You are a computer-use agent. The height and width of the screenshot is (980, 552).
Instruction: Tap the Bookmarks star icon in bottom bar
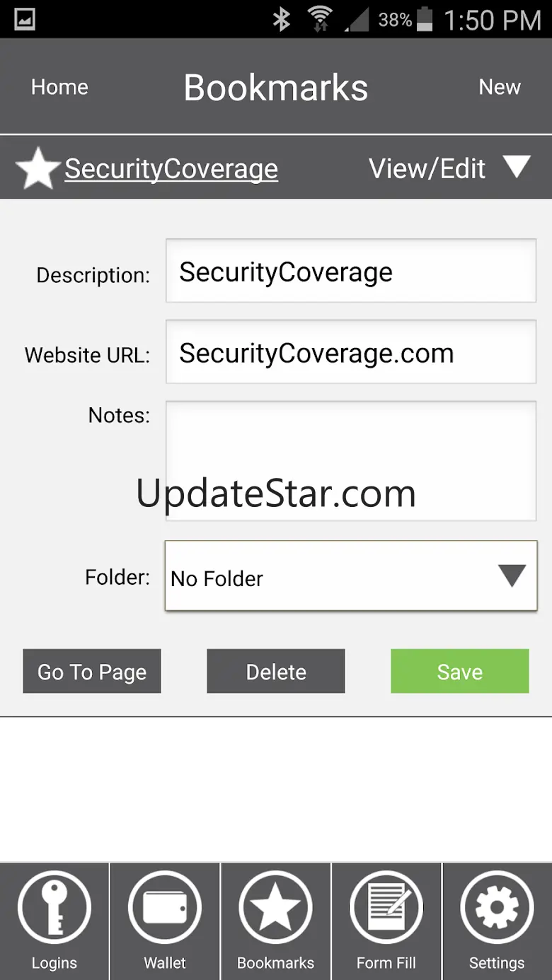click(x=275, y=908)
